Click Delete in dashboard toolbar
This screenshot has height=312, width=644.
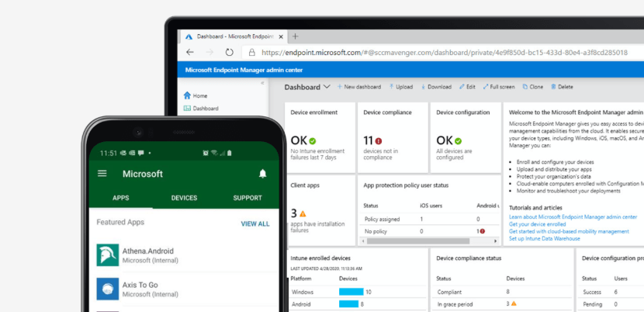point(562,87)
